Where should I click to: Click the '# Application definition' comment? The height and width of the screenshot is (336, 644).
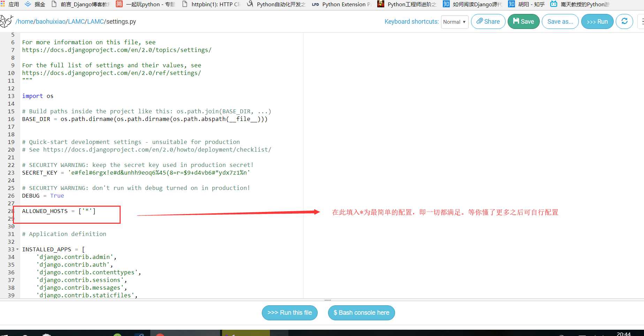pyautogui.click(x=64, y=234)
